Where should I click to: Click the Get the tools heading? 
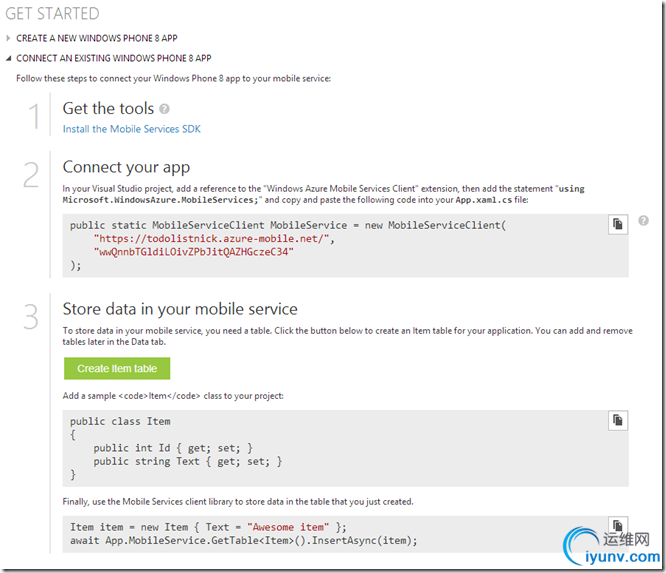point(108,109)
